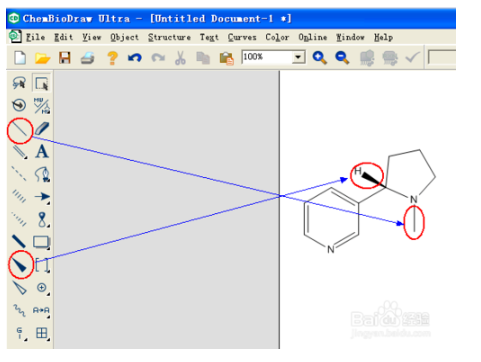Click the Zoom In magnifier
The image size is (481, 362).
click(319, 58)
